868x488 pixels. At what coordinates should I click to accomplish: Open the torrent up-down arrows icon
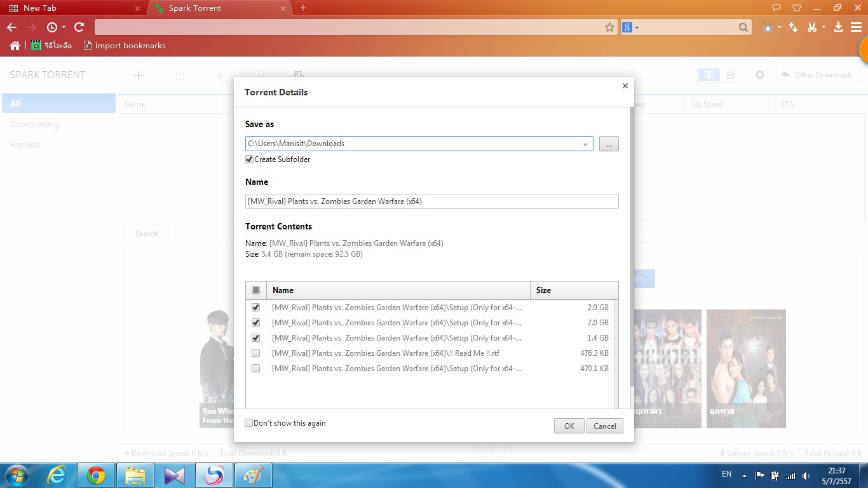click(x=793, y=27)
